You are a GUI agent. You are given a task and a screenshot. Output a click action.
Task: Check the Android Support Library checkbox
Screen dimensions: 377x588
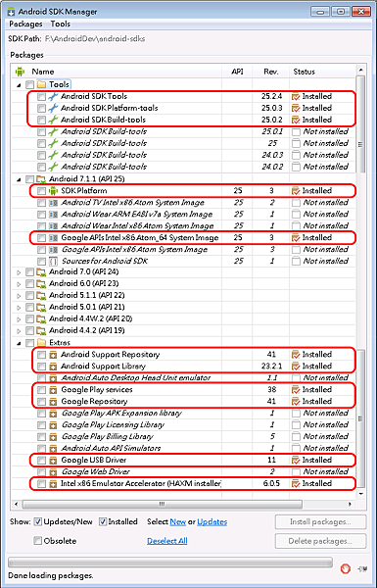(x=41, y=367)
